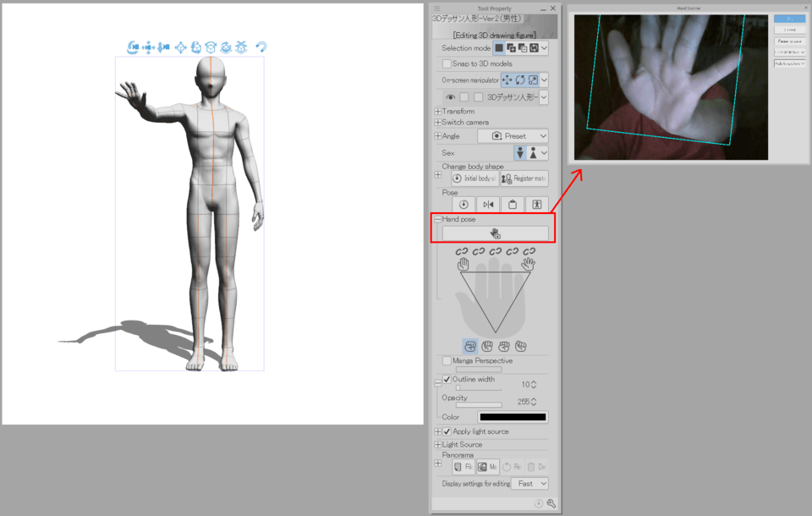
Task: Enable Snap to 3D models checkbox
Action: coord(447,63)
